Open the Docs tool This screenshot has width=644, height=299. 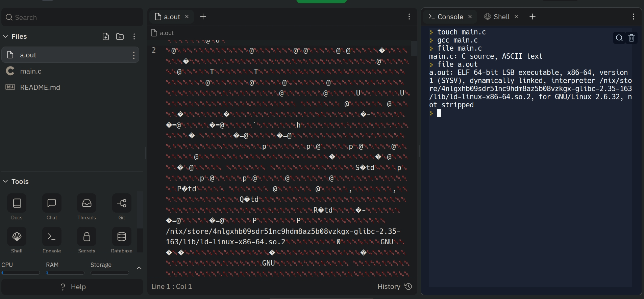click(17, 203)
